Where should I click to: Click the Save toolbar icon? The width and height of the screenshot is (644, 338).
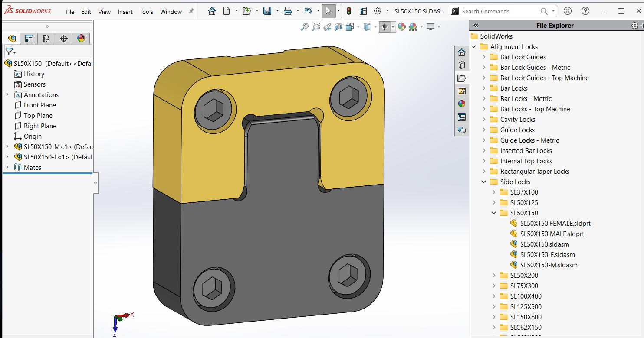pos(267,11)
